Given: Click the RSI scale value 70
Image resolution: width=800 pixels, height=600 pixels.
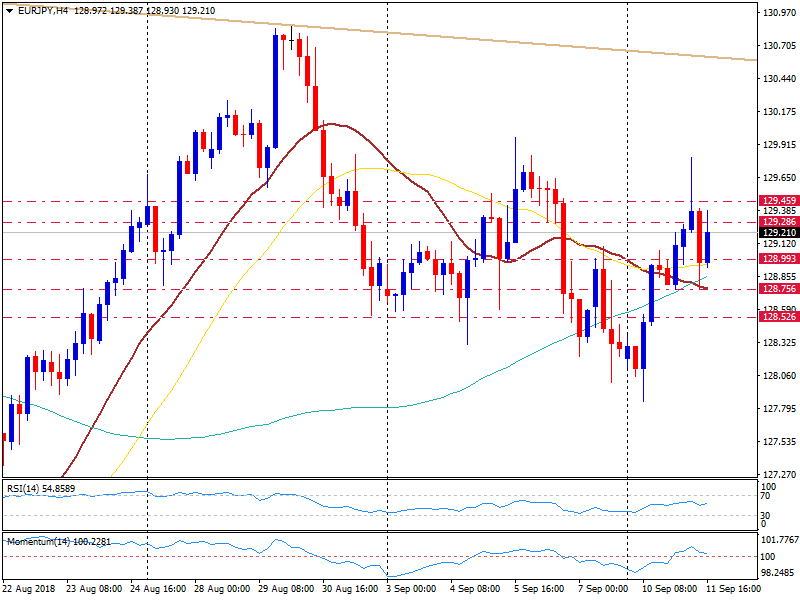Looking at the screenshot, I should coord(767,495).
